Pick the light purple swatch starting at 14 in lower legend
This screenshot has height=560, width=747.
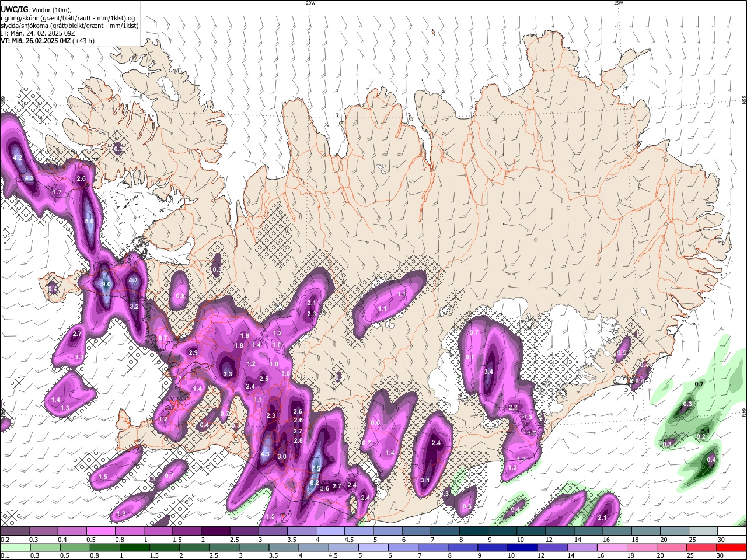click(x=582, y=547)
